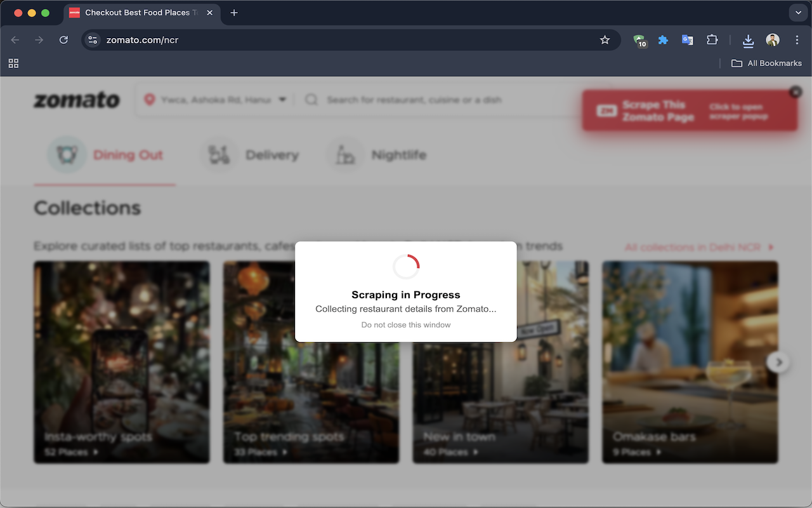
Task: Expand the tab search dropdown arrow
Action: coord(798,13)
